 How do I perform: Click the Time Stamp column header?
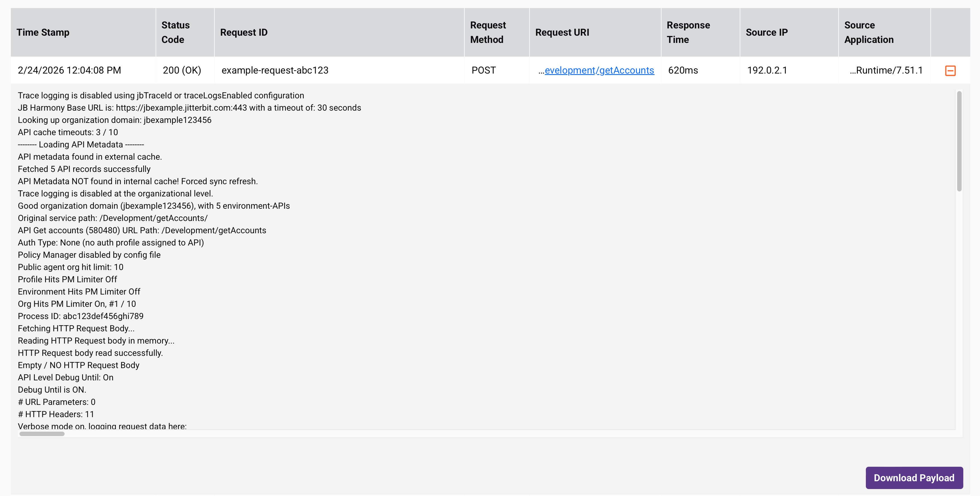[43, 32]
